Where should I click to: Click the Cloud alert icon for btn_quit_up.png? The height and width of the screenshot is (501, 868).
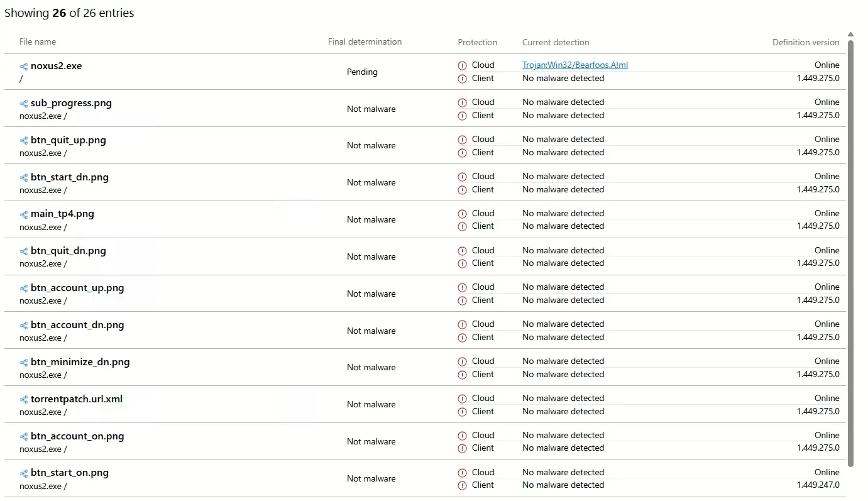(462, 140)
